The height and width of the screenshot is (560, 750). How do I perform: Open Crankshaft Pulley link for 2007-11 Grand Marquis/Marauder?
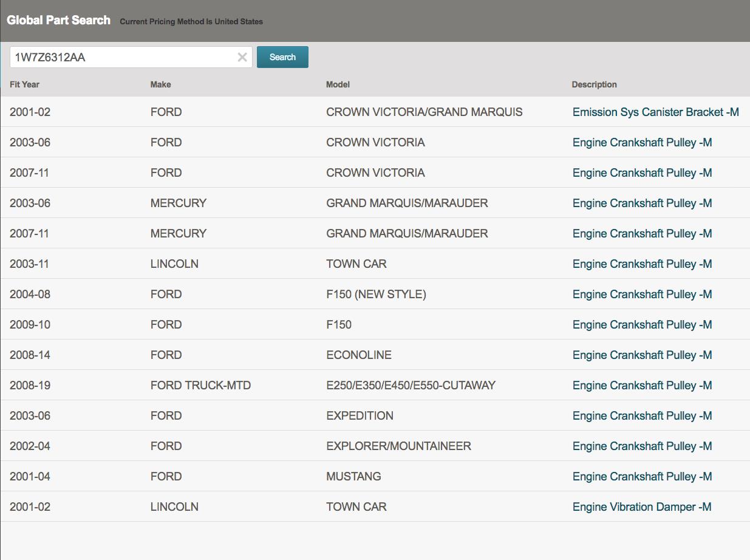642,234
